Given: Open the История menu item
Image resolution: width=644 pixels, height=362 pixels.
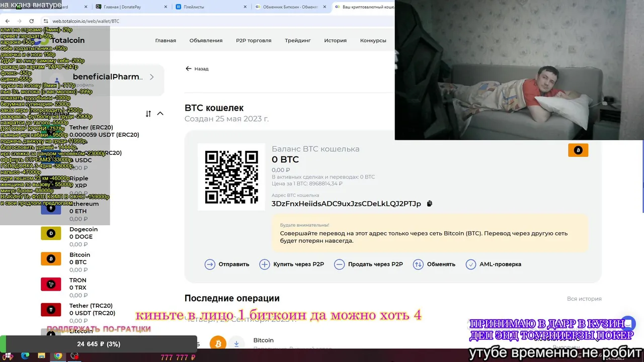Looking at the screenshot, I should (x=335, y=40).
